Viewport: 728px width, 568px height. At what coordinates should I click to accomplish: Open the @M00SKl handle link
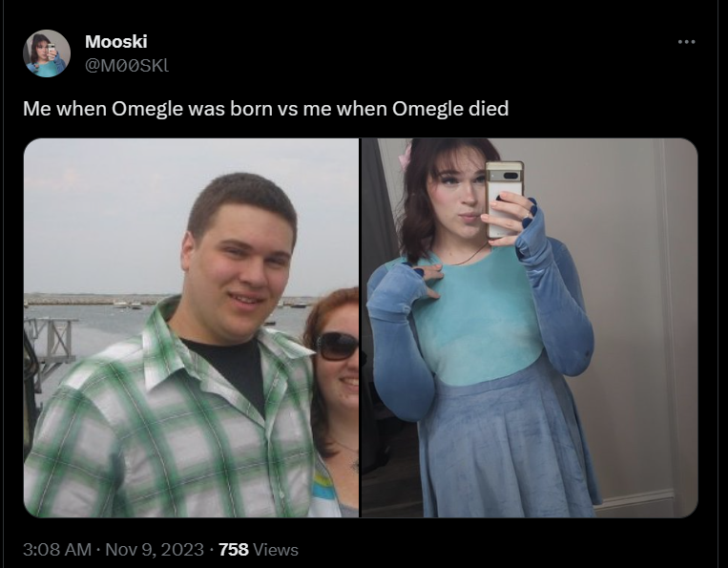coord(127,66)
